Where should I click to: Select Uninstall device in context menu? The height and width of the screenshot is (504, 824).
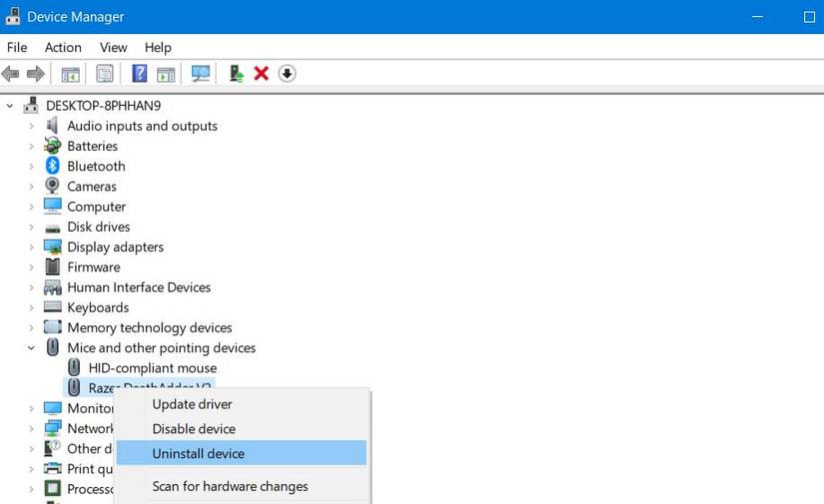click(242, 453)
